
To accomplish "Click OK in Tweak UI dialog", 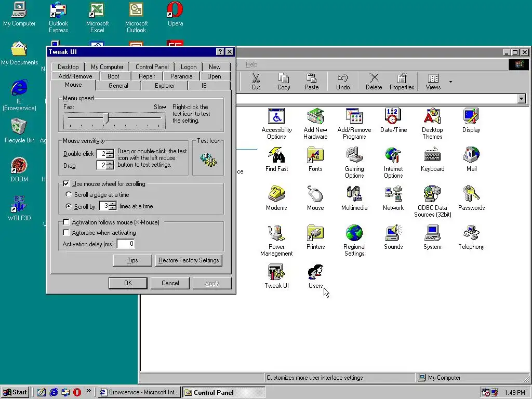I will click(x=128, y=283).
